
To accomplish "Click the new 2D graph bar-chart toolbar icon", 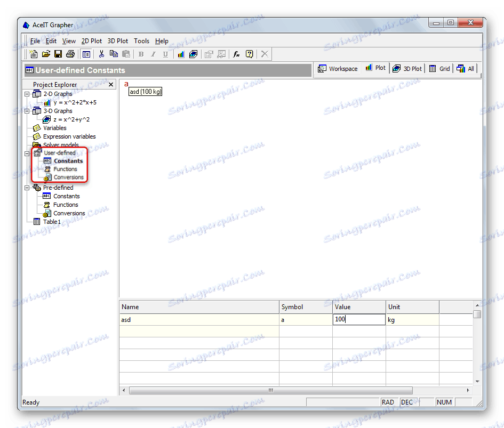I will click(181, 54).
